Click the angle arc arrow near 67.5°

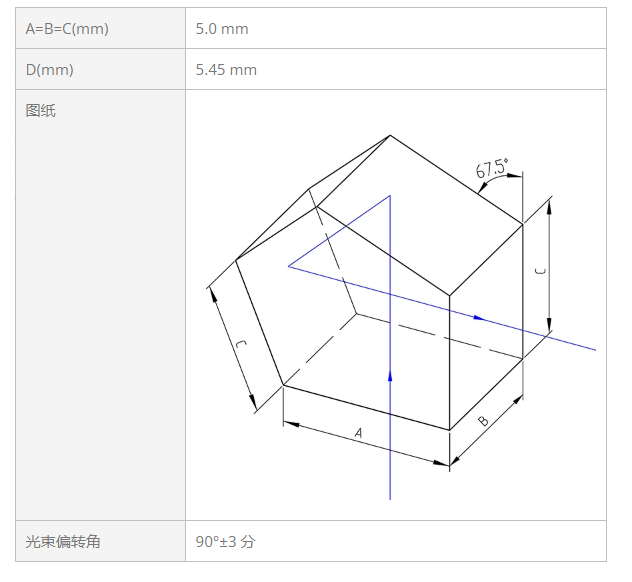pyautogui.click(x=482, y=187)
